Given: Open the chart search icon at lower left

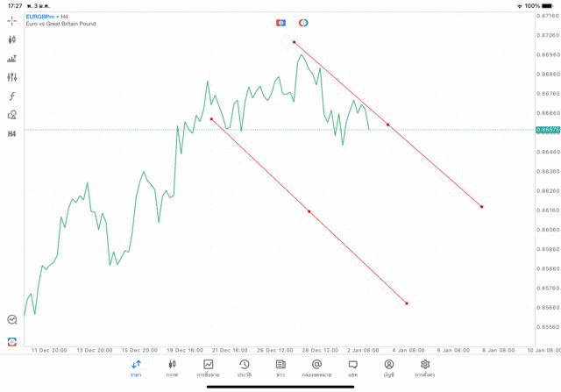Looking at the screenshot, I should click(x=12, y=320).
